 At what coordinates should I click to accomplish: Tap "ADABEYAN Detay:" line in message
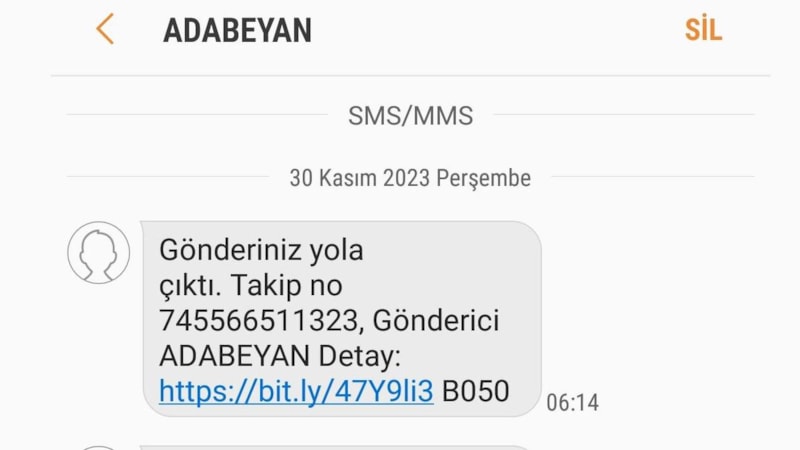point(280,356)
